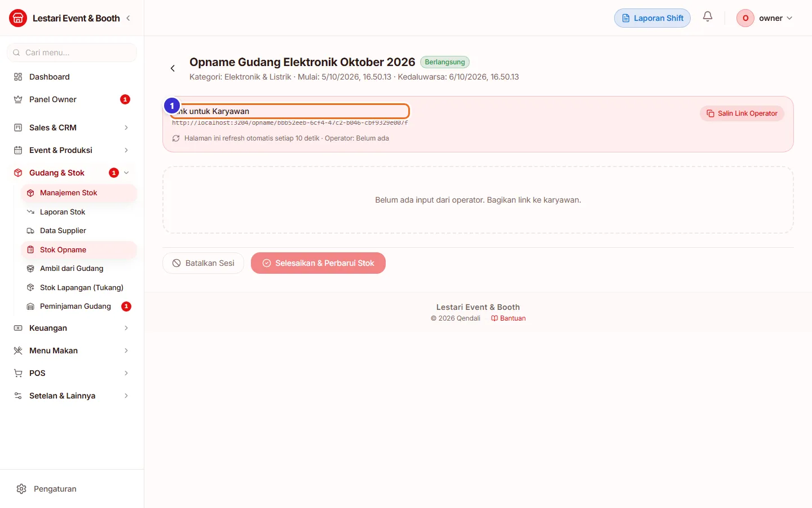The height and width of the screenshot is (508, 812).
Task: Click the search magnifier icon
Action: pos(16,52)
